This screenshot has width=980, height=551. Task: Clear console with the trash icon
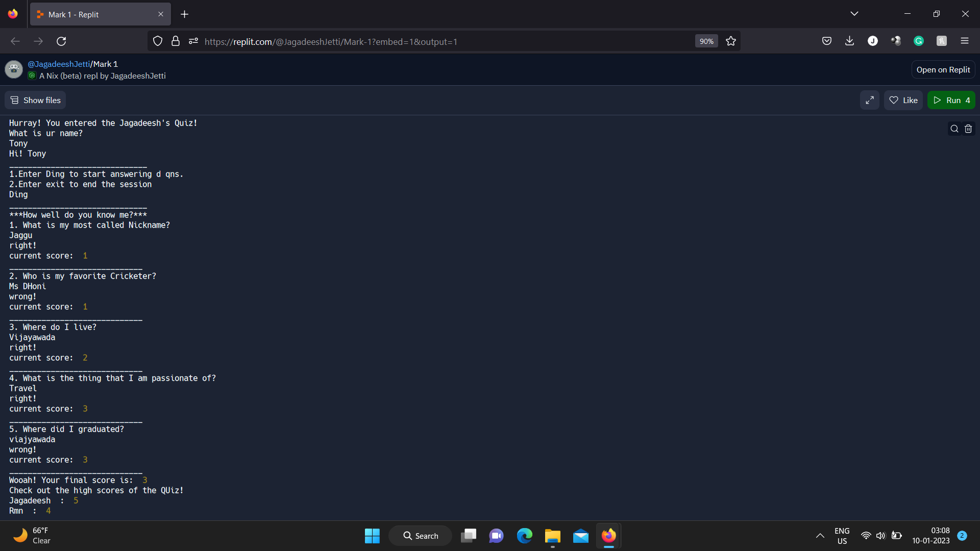(x=968, y=129)
